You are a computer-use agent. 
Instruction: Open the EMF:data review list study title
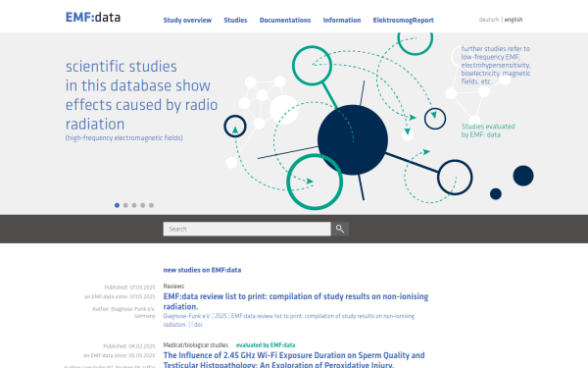(x=296, y=301)
